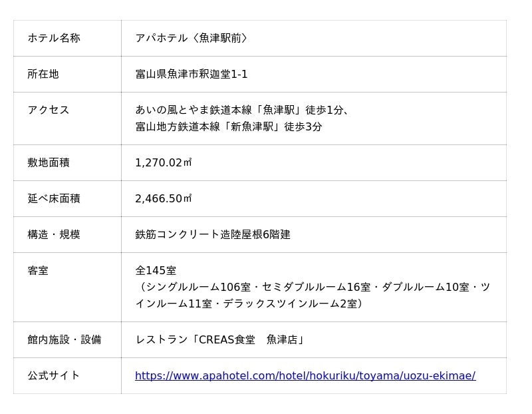Select the 敷地面積 label
The height and width of the screenshot is (414, 532).
click(x=49, y=162)
